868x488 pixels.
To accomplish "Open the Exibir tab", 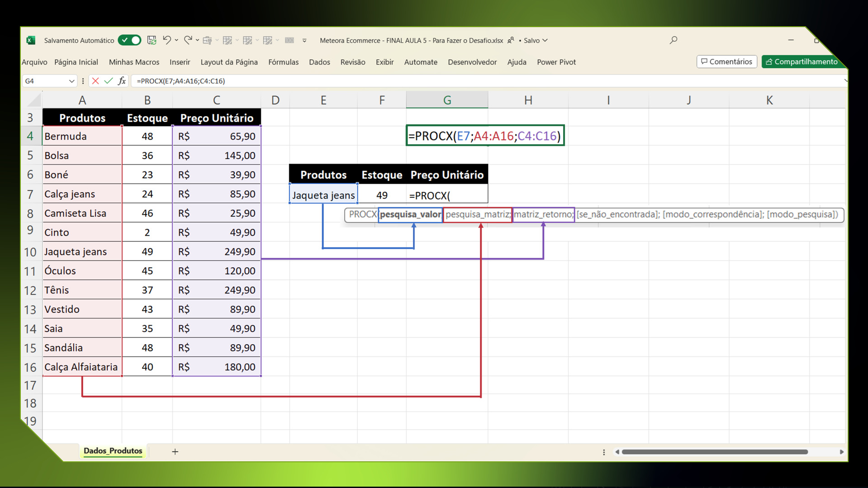I will point(384,62).
